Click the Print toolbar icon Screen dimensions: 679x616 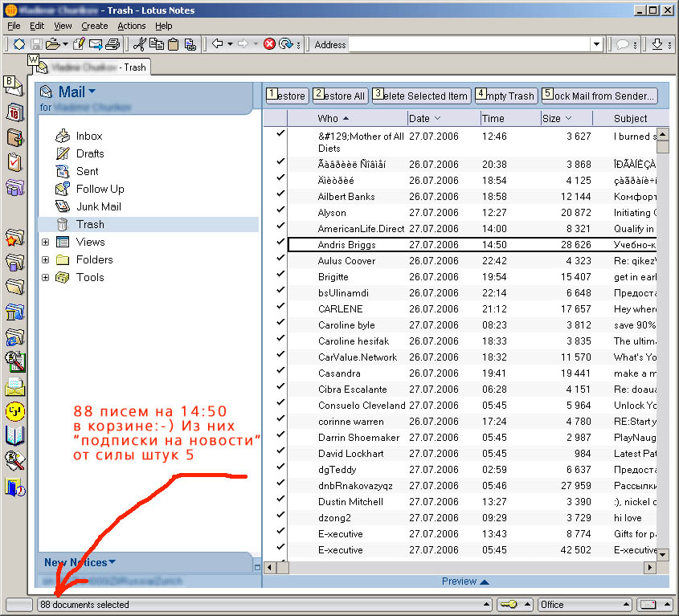112,44
